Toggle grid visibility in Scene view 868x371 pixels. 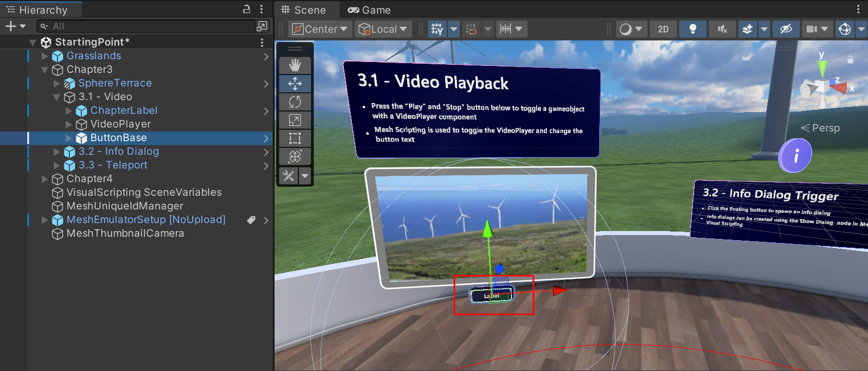(x=438, y=29)
